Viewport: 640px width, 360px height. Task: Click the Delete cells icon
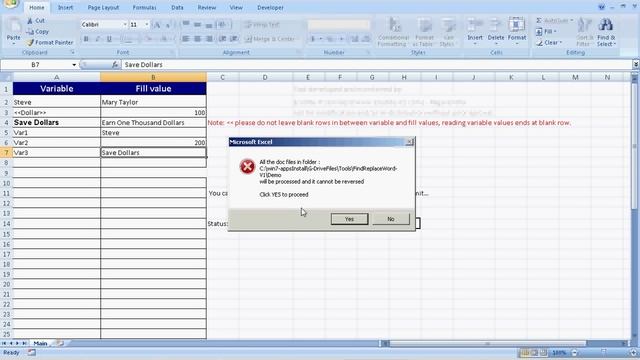click(x=496, y=25)
